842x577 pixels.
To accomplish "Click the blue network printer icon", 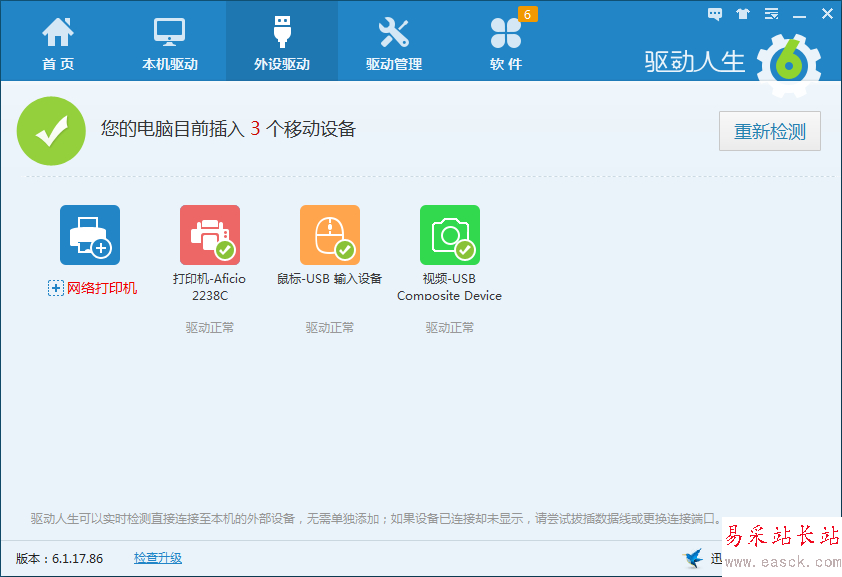I will point(90,235).
